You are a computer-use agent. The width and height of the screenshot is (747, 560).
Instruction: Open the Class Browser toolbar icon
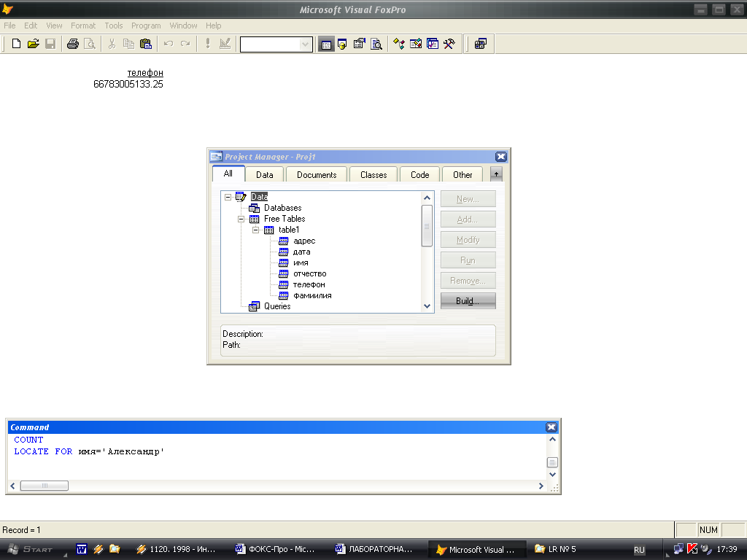[x=399, y=44]
